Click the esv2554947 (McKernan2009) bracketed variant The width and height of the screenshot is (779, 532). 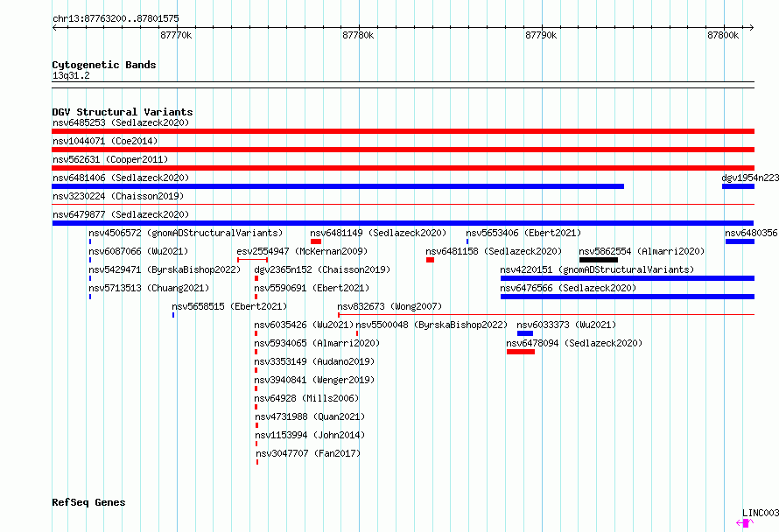(252, 260)
